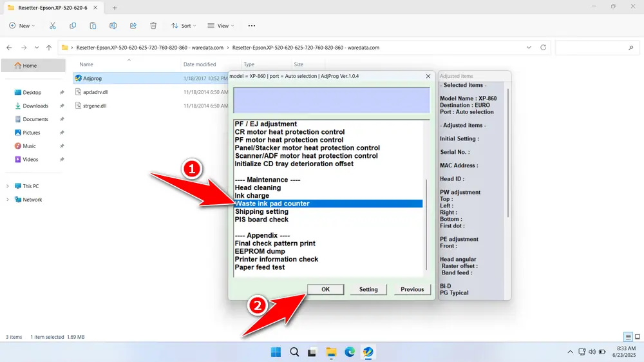Open taskbar Search

294,352
